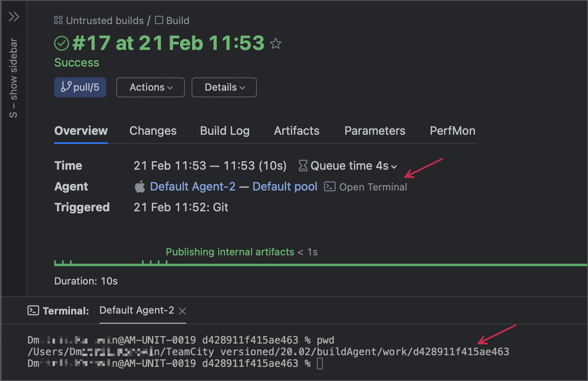
Task: Click the square icon beside the Build breadcrumb
Action: [158, 20]
